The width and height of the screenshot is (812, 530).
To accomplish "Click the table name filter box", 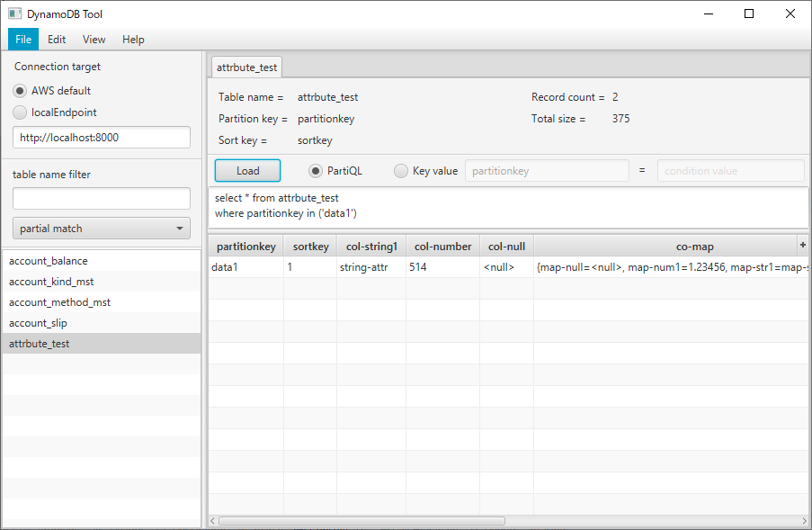I will pyautogui.click(x=101, y=196).
